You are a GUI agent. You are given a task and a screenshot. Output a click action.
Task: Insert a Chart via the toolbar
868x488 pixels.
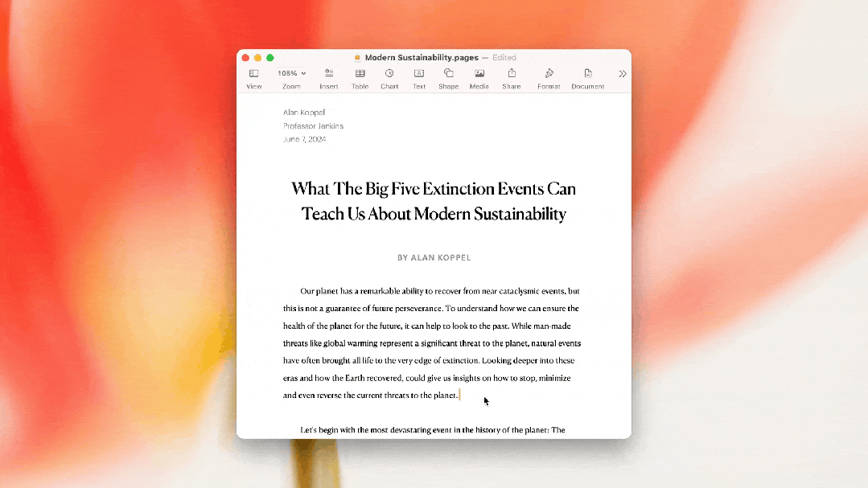(x=389, y=74)
